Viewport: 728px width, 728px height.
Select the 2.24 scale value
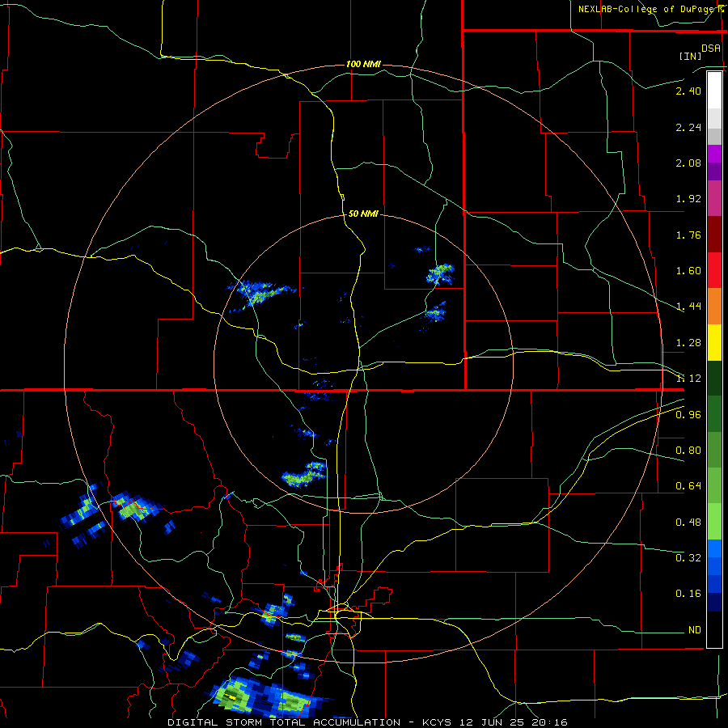(x=688, y=127)
